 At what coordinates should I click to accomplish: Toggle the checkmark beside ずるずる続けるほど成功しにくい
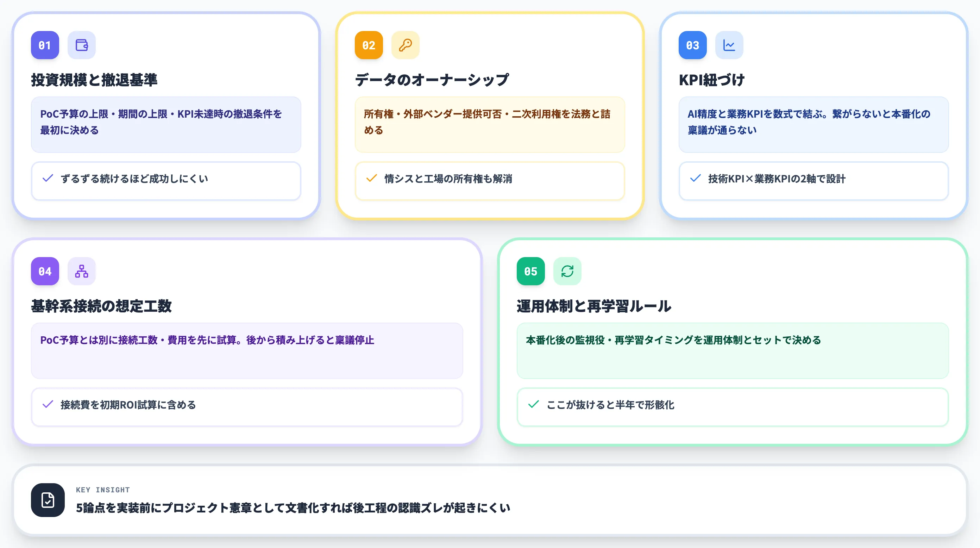[x=49, y=179]
